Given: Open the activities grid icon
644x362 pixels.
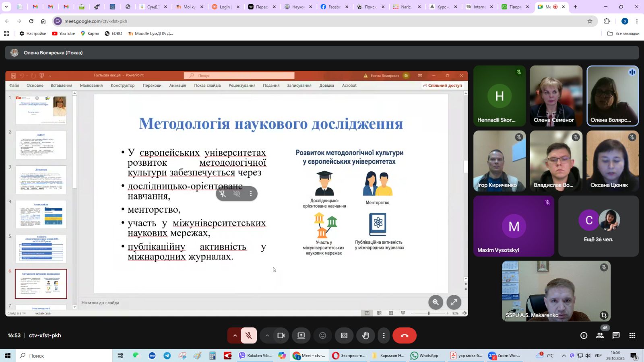Looking at the screenshot, I should (632, 335).
